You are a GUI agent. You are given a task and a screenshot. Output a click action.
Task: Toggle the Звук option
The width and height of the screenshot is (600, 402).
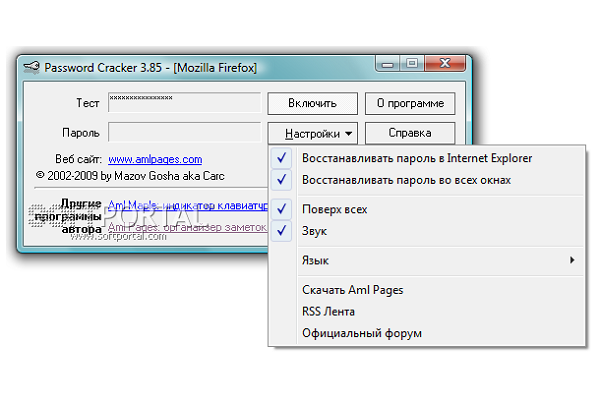(427, 231)
